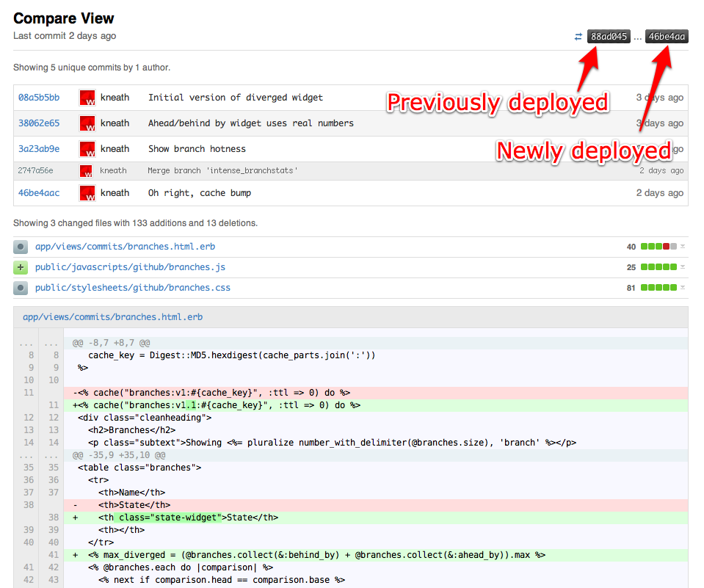The height and width of the screenshot is (588, 704).
Task: Click author kneath on cache bump commit
Action: pyautogui.click(x=115, y=192)
